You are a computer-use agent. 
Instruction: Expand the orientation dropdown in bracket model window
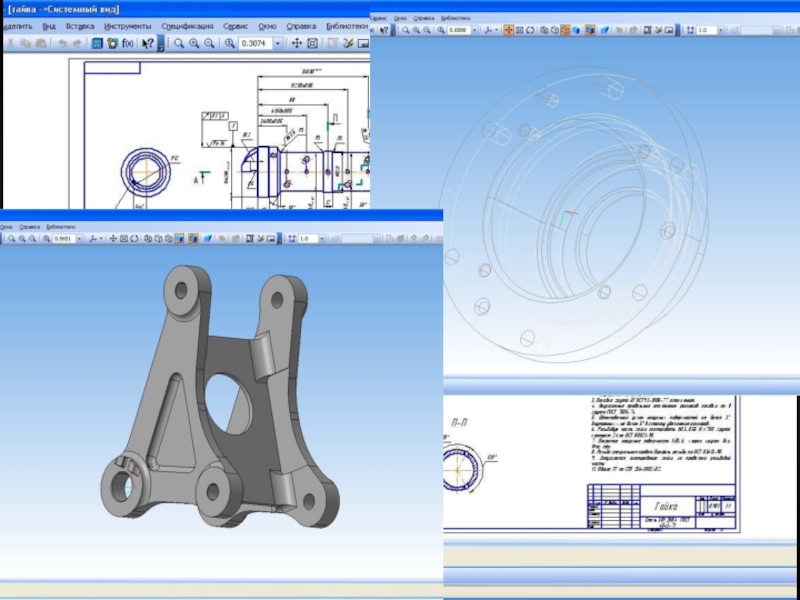[x=98, y=239]
